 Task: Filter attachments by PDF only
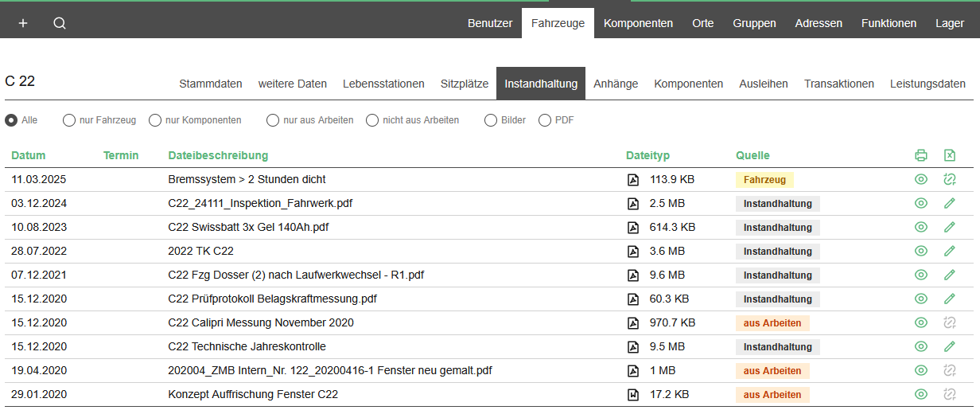545,120
